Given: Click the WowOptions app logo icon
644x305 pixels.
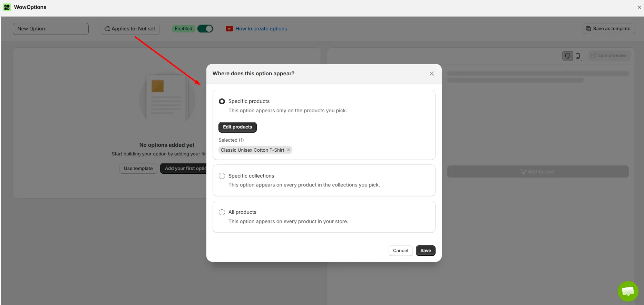Looking at the screenshot, I should 7,7.
